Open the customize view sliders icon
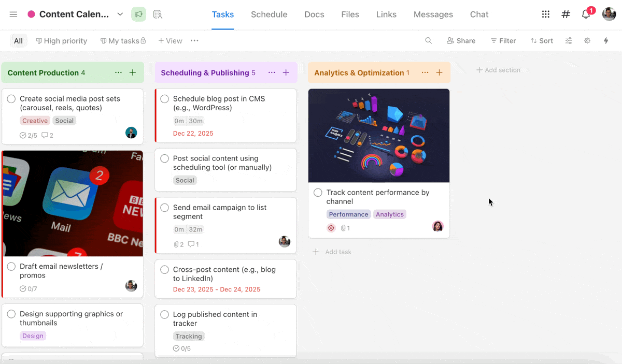The width and height of the screenshot is (622, 364). tap(569, 41)
